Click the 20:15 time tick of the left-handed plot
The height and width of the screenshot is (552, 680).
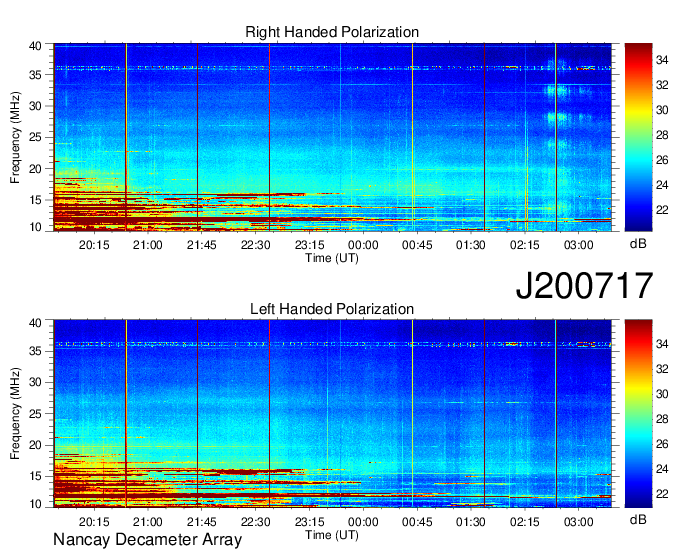click(x=94, y=522)
